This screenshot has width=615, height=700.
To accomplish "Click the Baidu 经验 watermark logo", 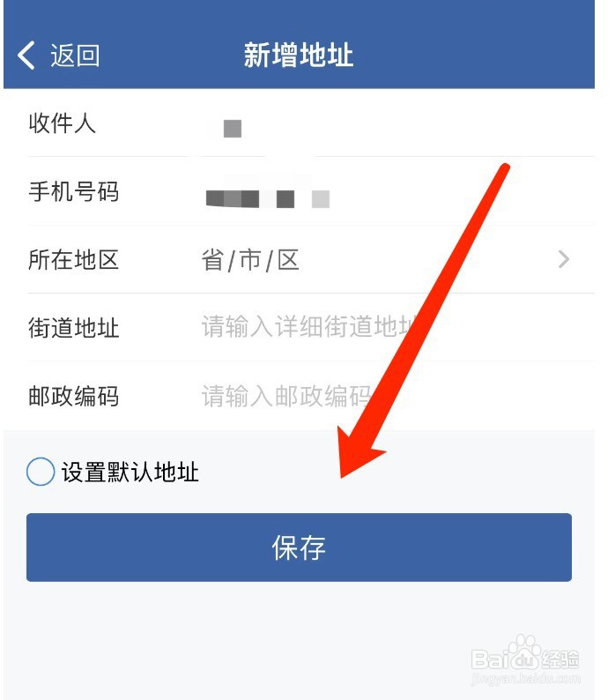I will click(x=525, y=654).
